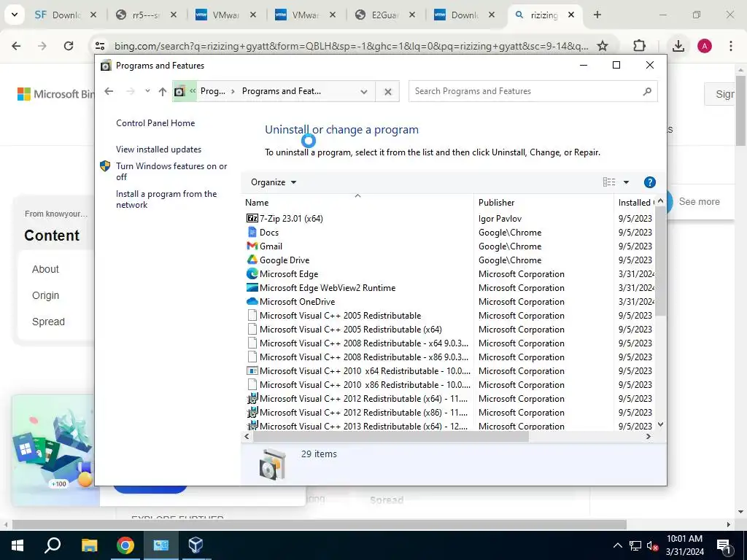
Task: Close the rizizing search tab
Action: coord(570,15)
